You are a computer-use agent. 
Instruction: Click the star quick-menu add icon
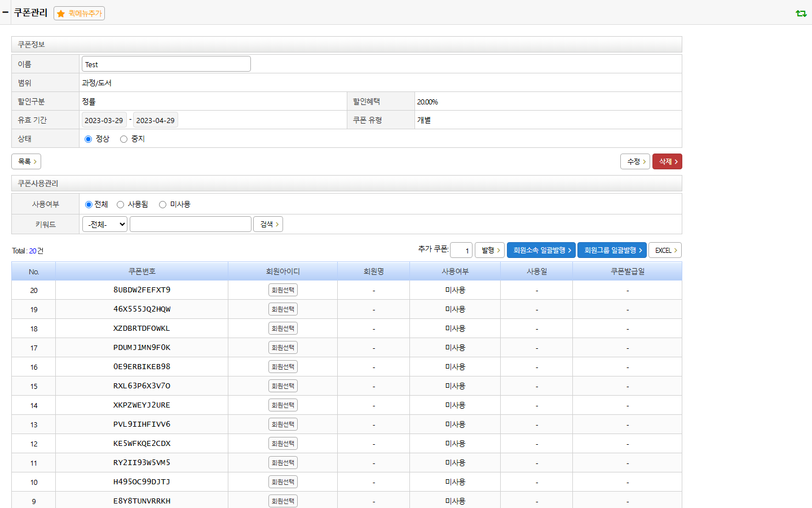point(61,14)
